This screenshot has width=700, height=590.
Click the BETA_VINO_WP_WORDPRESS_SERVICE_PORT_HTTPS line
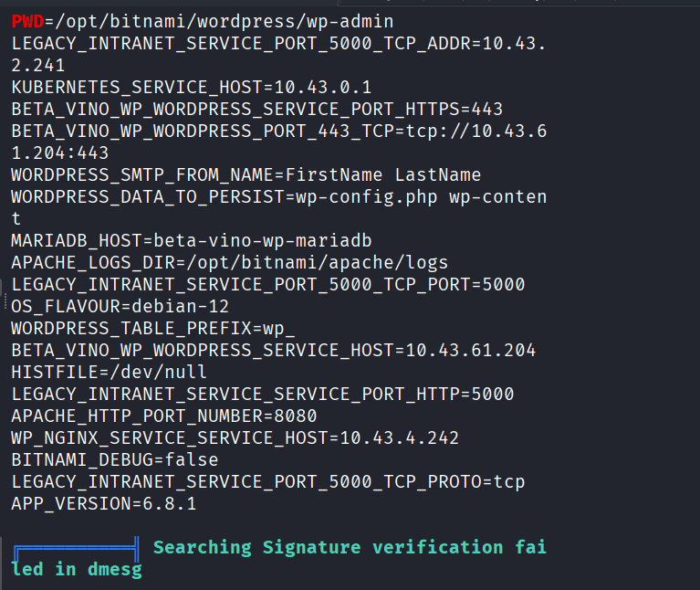[x=257, y=110]
